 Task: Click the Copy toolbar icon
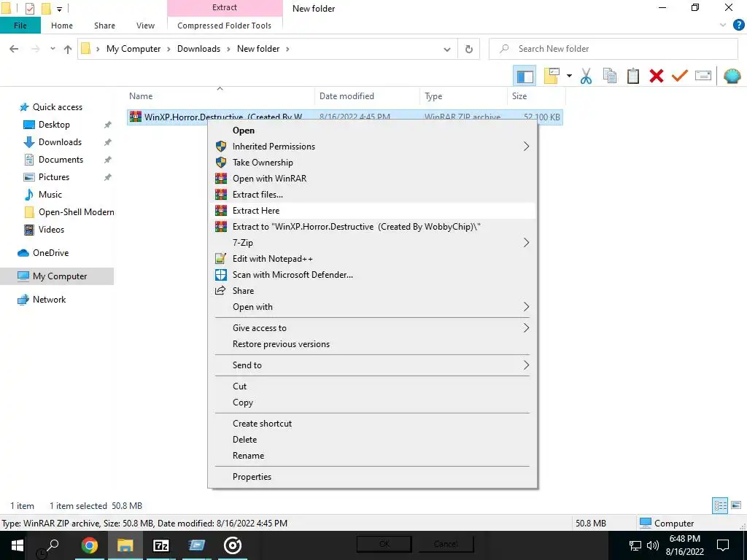tap(609, 76)
